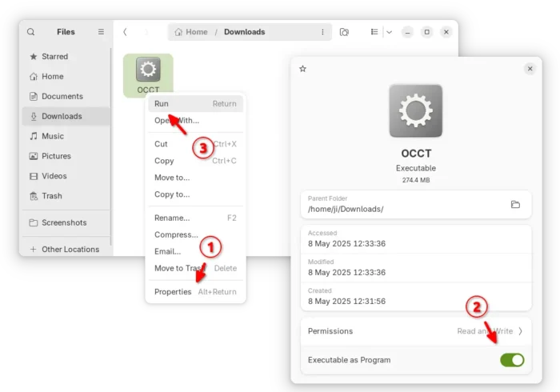
Task: Open parent folder icon in properties
Action: click(515, 205)
